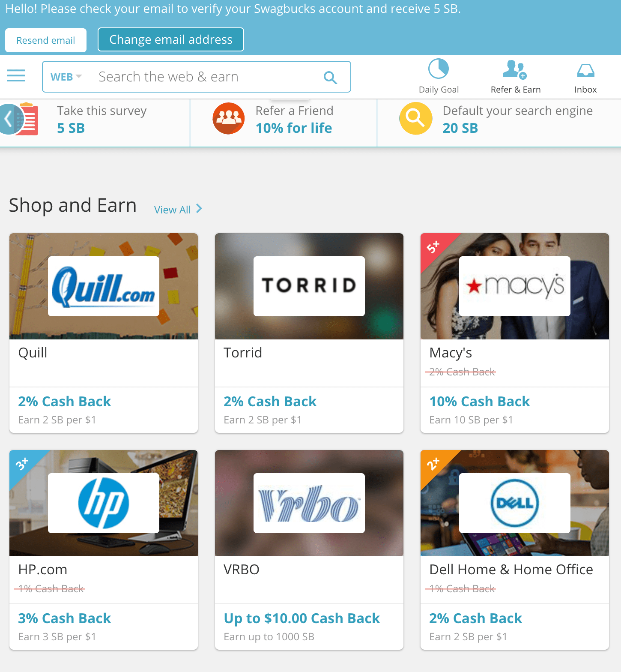Click the Macy's logo image
The width and height of the screenshot is (621, 672).
(x=515, y=286)
